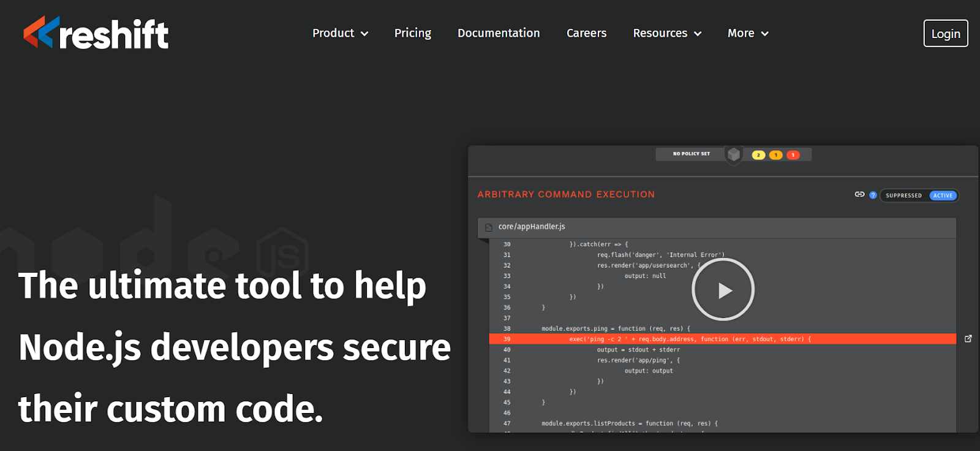
Task: Click the file icon next to core/appHandler.js
Action: pos(489,227)
